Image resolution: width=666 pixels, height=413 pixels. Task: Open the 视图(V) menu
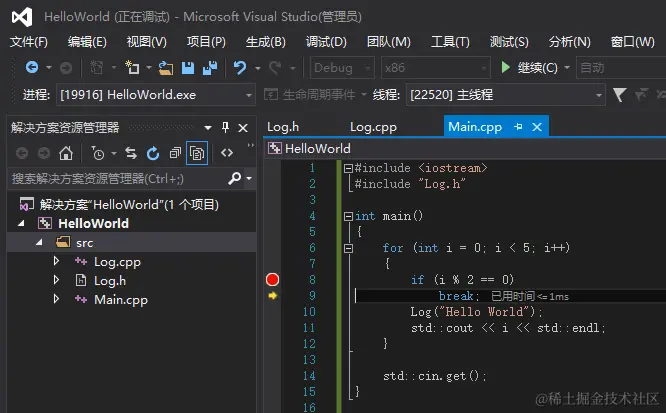pos(147,42)
